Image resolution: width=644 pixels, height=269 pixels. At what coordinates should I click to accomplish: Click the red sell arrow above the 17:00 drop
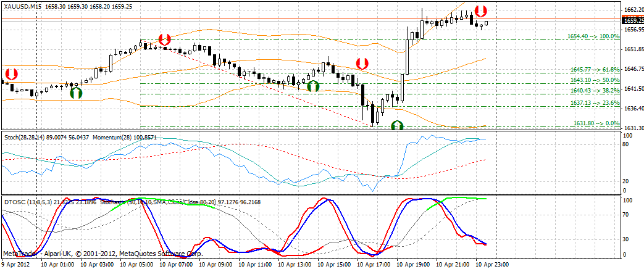tap(362, 64)
